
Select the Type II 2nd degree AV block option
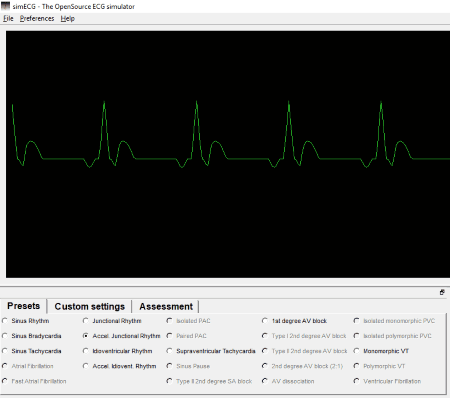[305, 351]
